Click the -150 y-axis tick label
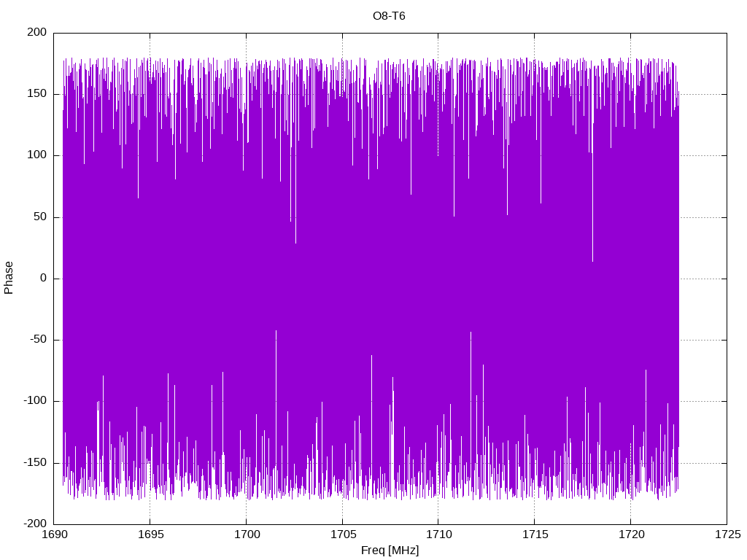Viewport: 747px width, 560px height. point(35,462)
